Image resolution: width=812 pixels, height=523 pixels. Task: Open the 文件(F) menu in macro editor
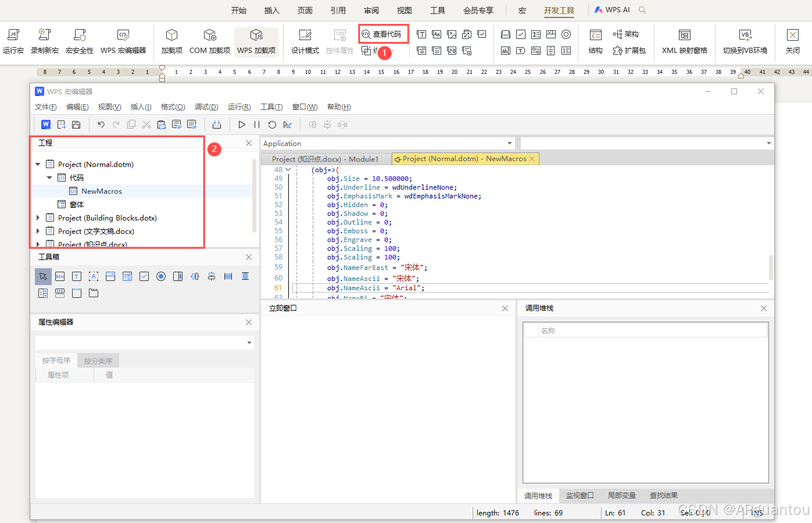pos(46,107)
